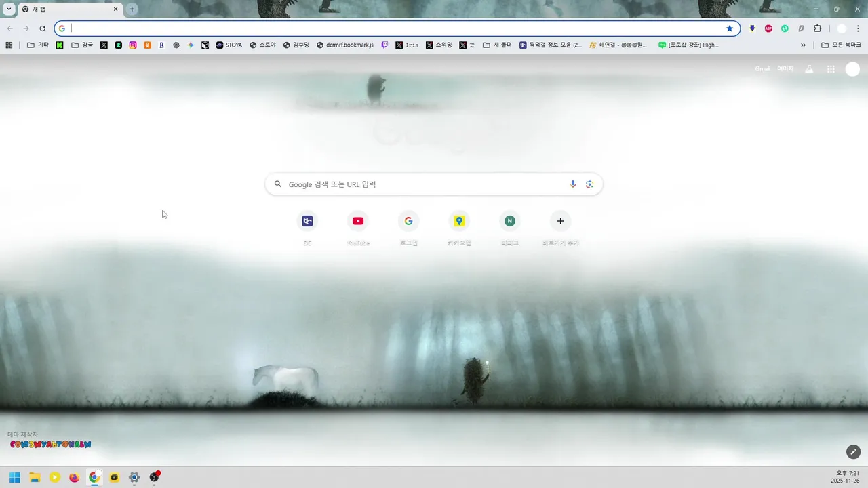
Task: Open the Windows Start menu
Action: [x=14, y=477]
